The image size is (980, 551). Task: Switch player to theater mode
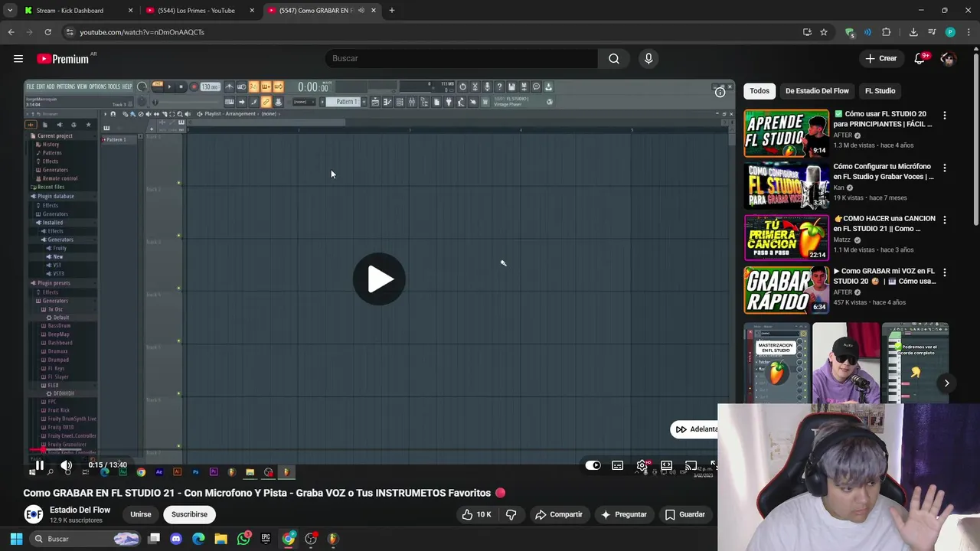tap(666, 465)
